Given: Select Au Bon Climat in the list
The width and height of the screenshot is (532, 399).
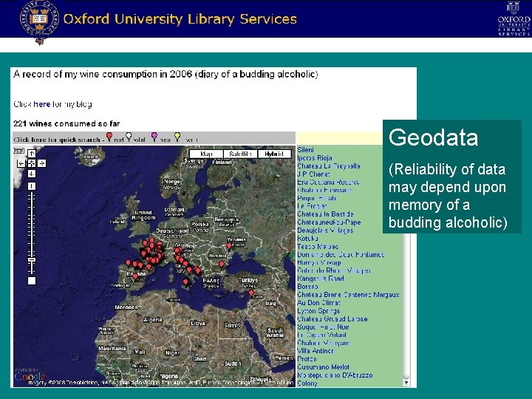Looking at the screenshot, I should point(318,303).
